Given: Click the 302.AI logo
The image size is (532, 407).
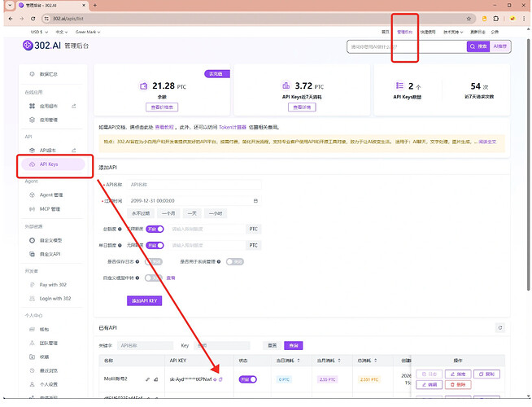Looking at the screenshot, I should (41, 45).
